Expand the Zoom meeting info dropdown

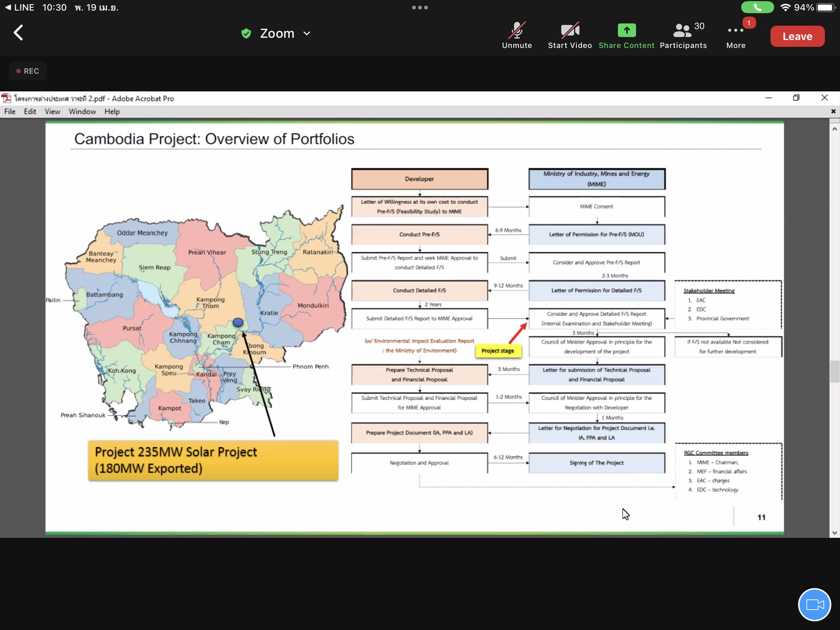(x=307, y=33)
